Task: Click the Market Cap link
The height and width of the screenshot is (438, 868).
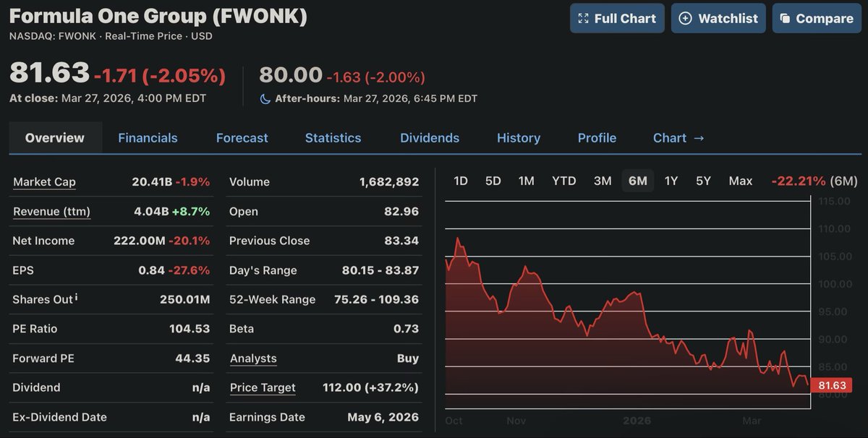Action: pyautogui.click(x=44, y=182)
